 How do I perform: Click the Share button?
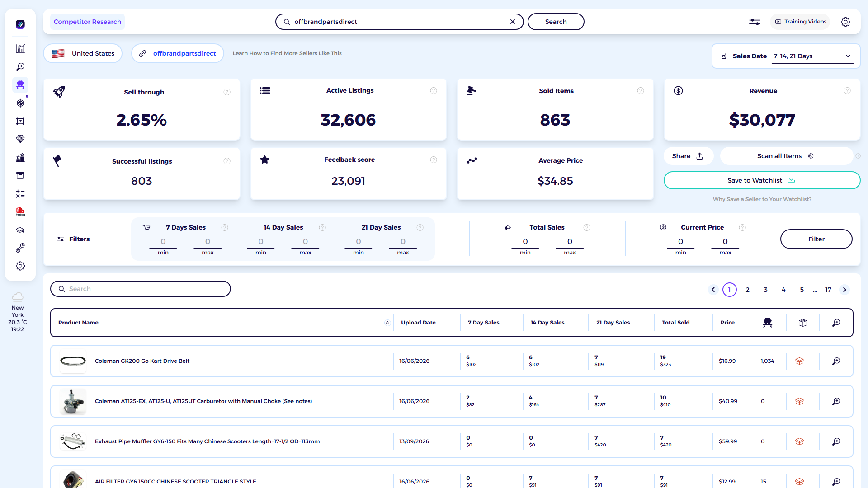click(688, 156)
